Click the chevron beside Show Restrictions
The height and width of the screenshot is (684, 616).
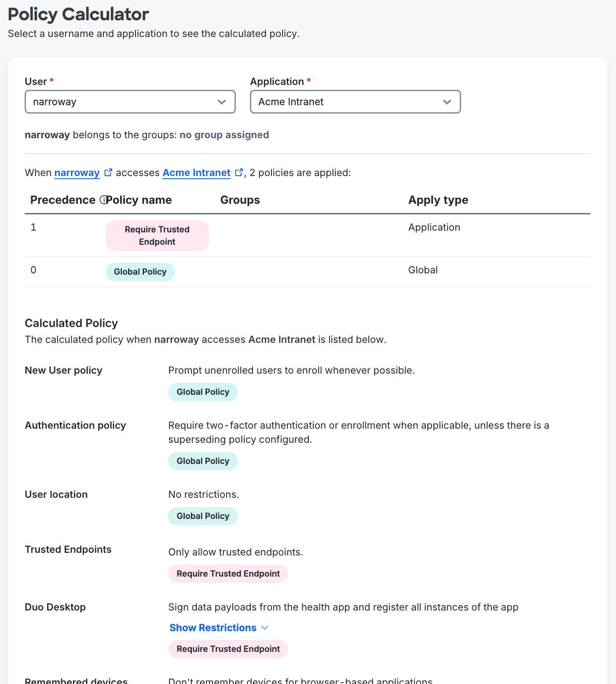click(x=264, y=627)
